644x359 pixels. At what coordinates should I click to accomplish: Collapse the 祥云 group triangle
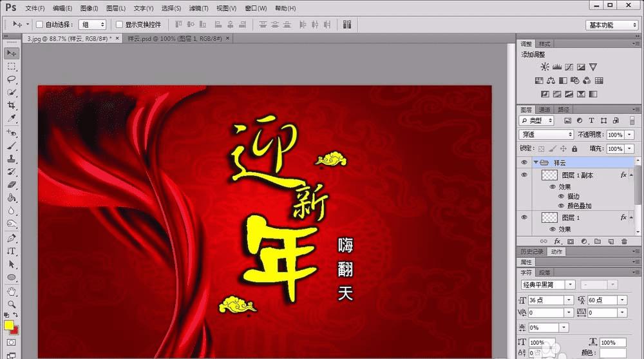click(536, 162)
